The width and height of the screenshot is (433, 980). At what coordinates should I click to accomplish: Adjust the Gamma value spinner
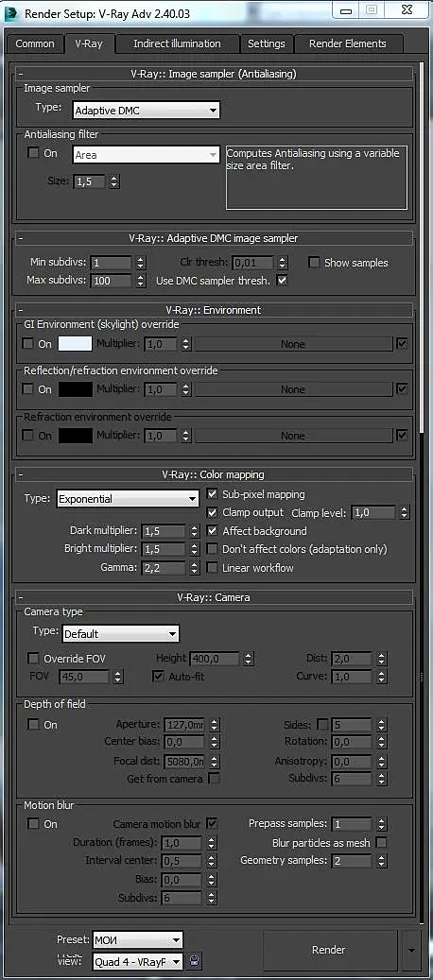point(195,568)
